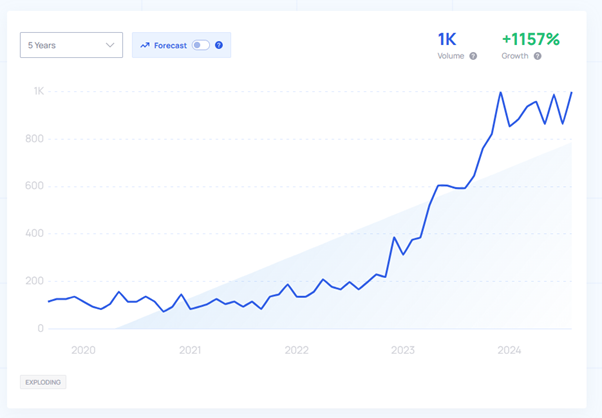The image size is (602, 418).
Task: Click the chevron arrow in timeframe selector
Action: click(x=110, y=45)
